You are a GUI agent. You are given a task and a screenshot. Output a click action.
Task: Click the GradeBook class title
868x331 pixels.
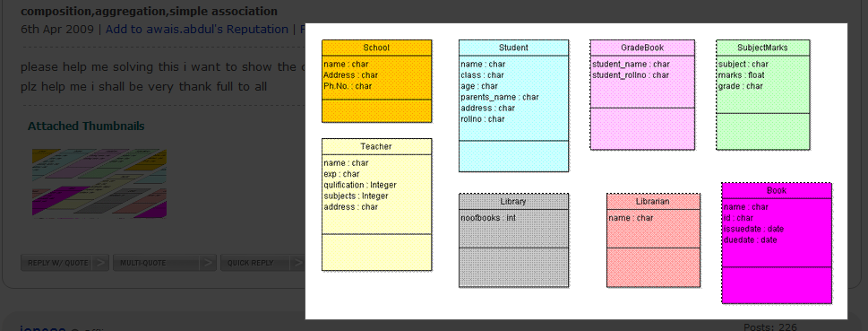642,48
